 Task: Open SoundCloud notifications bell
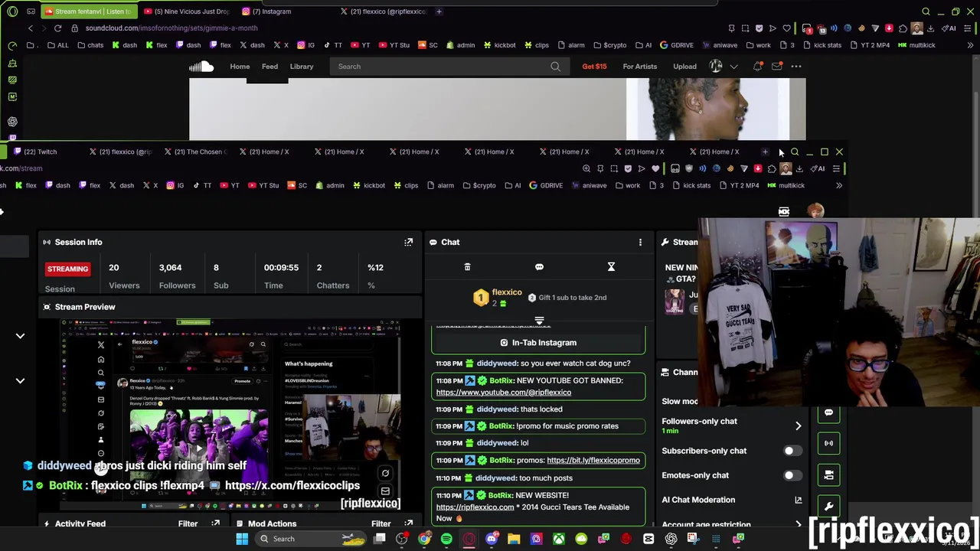click(757, 67)
